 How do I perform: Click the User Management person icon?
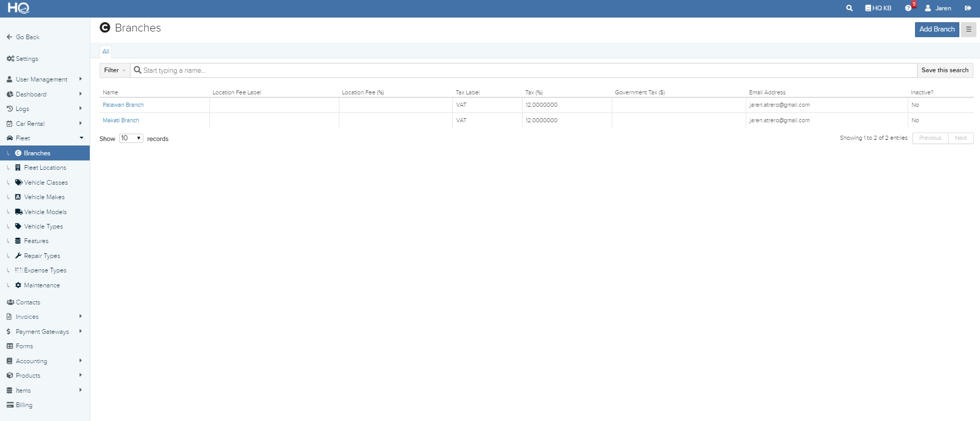(9, 79)
